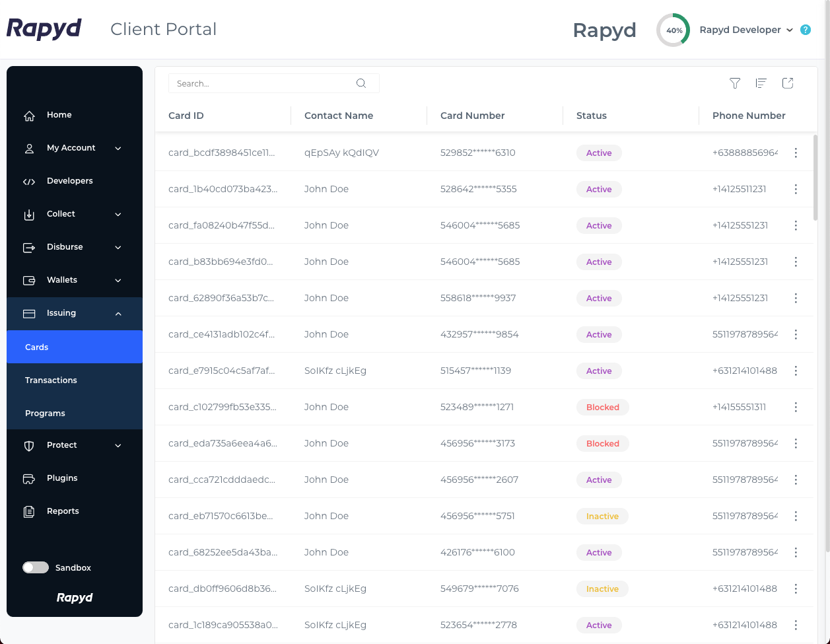Click contact name qEpSAy kQdIQV
830x644 pixels.
coord(341,153)
